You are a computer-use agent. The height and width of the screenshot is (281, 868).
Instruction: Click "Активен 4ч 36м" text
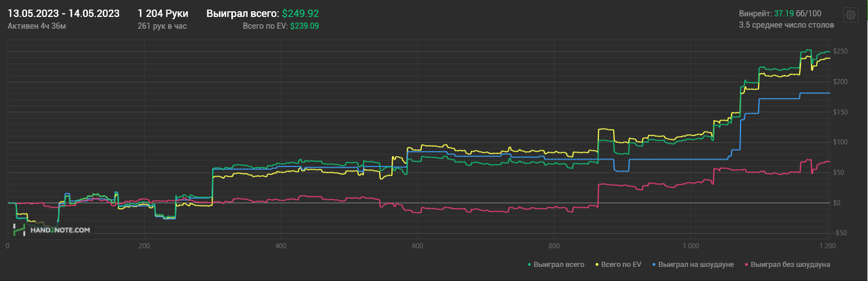37,26
